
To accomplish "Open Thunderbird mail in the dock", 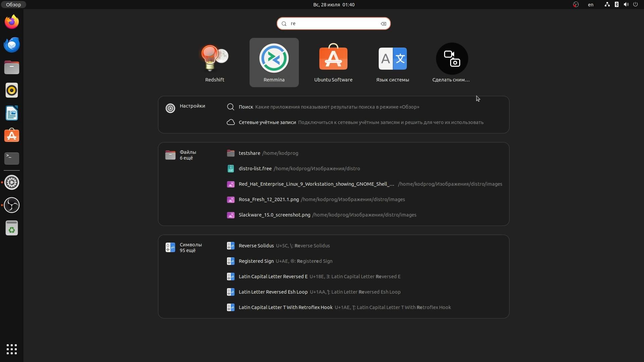I will click(x=12, y=45).
